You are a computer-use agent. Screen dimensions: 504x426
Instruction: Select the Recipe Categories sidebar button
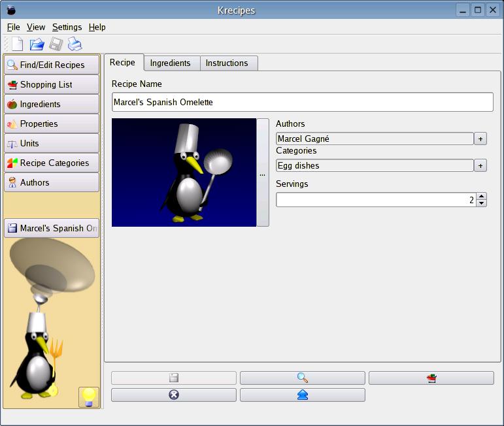[52, 163]
